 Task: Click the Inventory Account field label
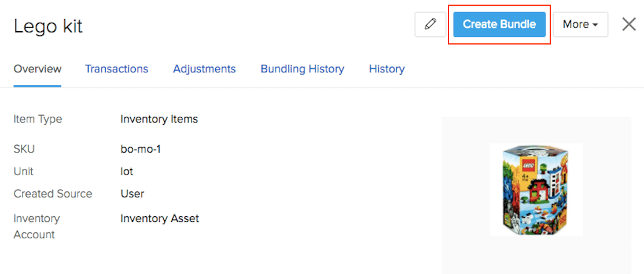[x=36, y=227]
